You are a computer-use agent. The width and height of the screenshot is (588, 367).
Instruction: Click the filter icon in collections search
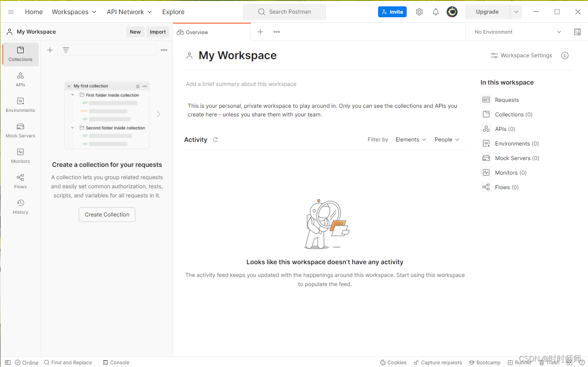[x=66, y=50]
